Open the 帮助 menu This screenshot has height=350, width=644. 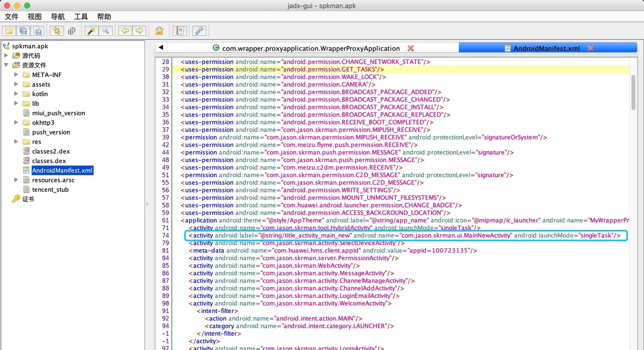[104, 17]
